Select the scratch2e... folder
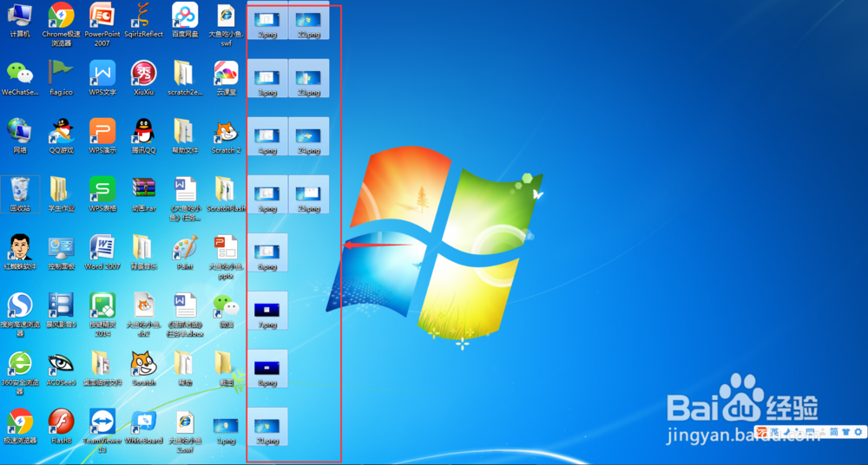 185,78
